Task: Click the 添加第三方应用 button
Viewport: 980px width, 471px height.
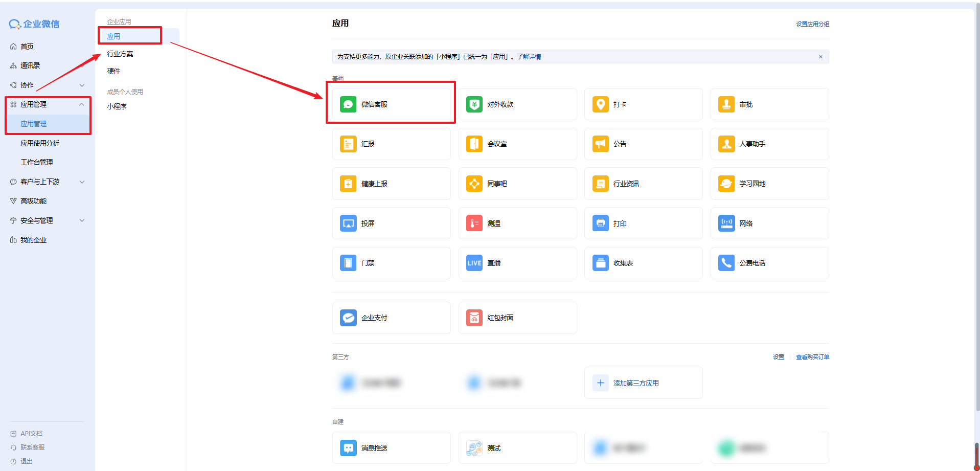Action: 635,383
